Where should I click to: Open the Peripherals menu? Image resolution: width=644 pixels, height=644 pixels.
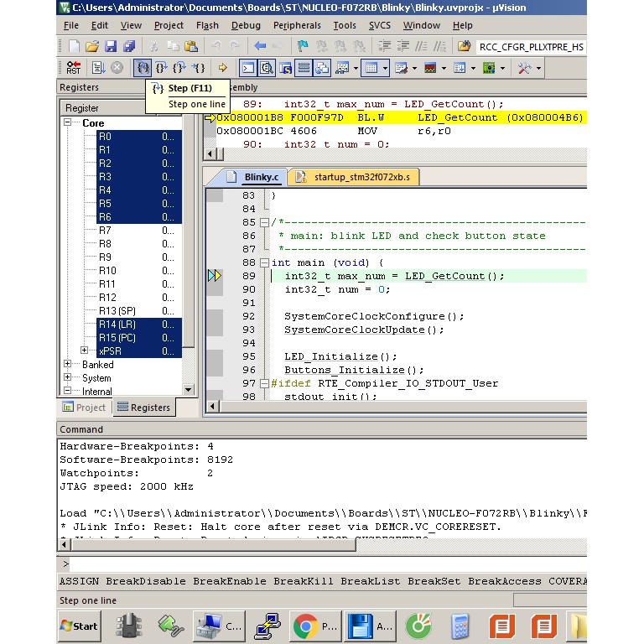tap(297, 25)
